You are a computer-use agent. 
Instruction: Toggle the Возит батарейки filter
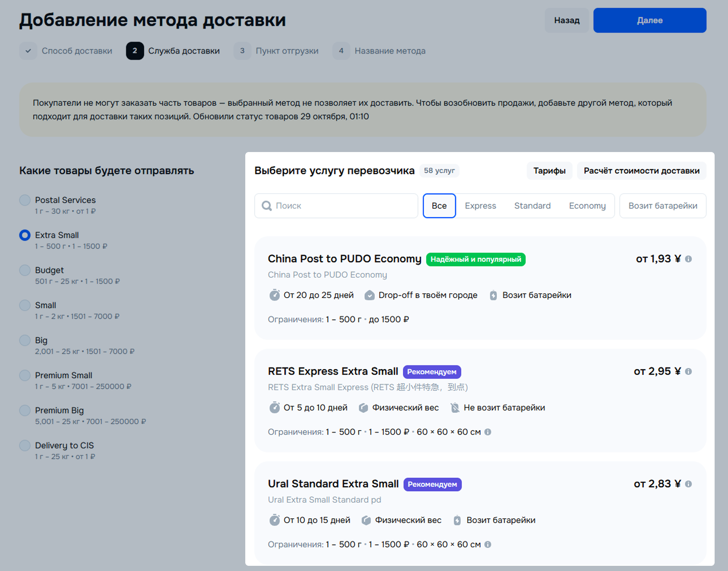(662, 206)
